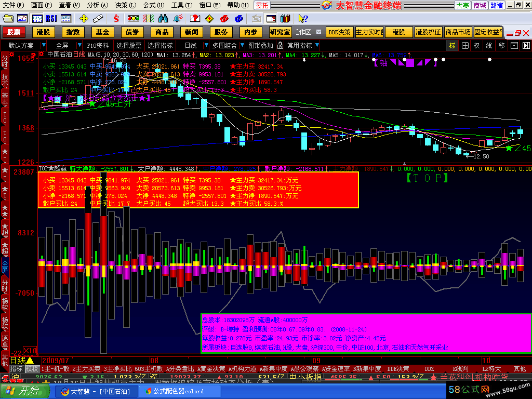The width and height of the screenshot is (532, 399).
Task: Click the 大赛 button in title bar
Action: pos(462,5)
